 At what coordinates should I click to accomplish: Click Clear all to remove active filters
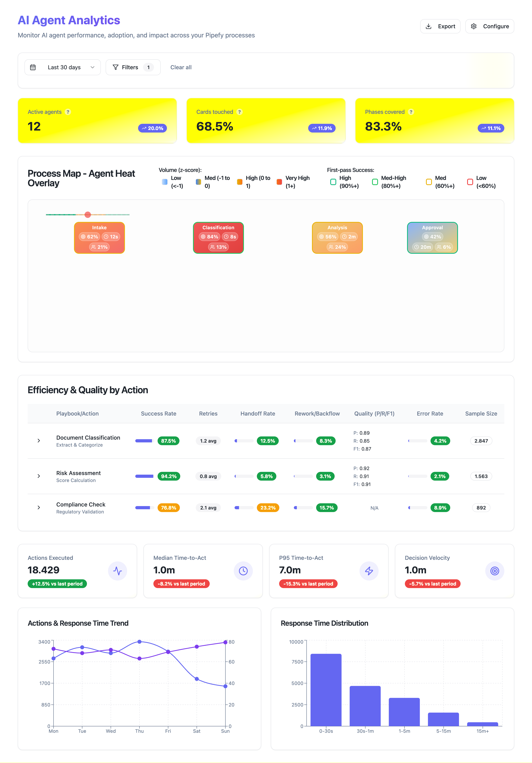(x=181, y=67)
